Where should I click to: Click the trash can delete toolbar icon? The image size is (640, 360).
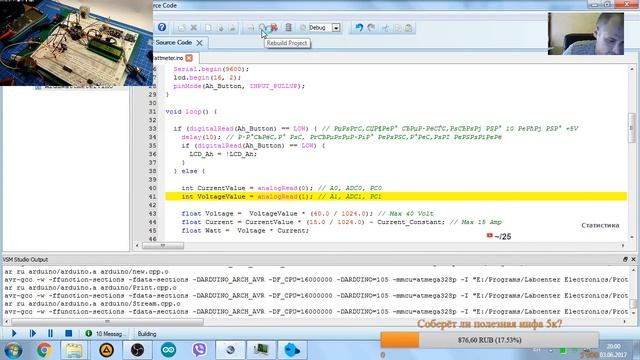[x=288, y=28]
